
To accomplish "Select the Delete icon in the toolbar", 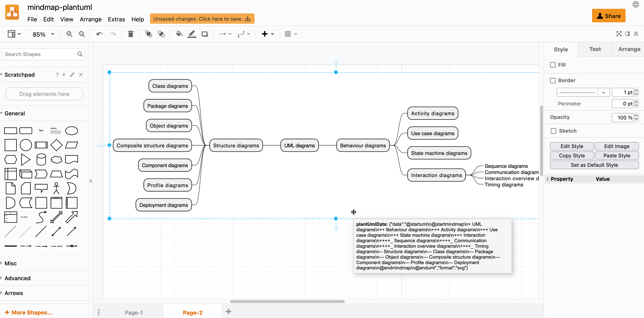I will pos(131,34).
